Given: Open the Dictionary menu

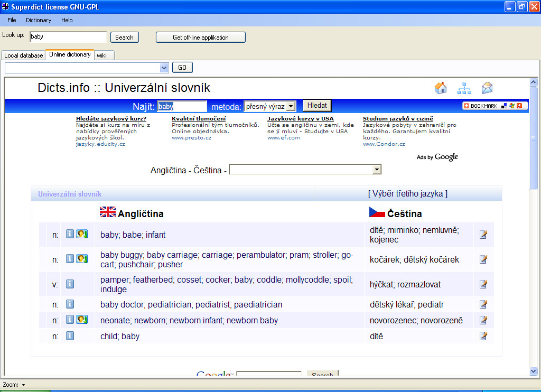Looking at the screenshot, I should point(39,20).
